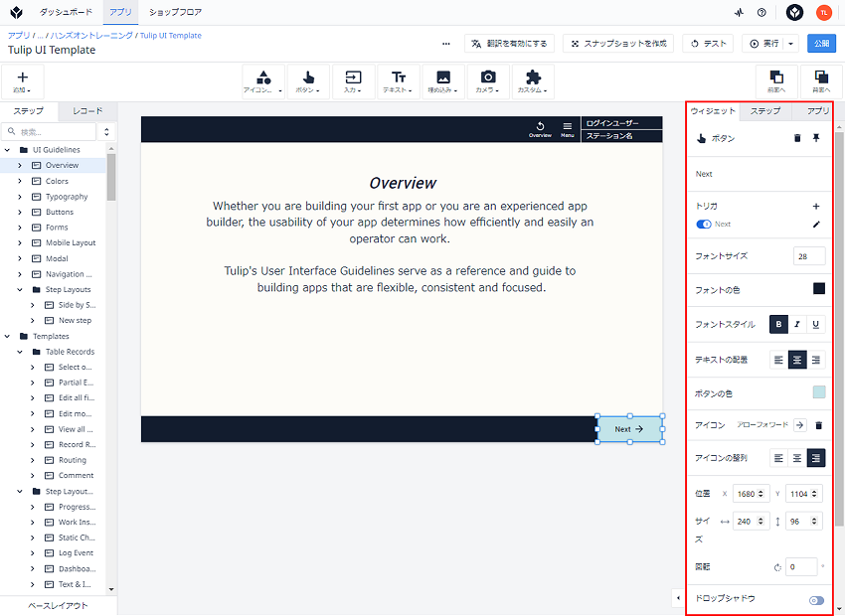Open the button color swatch
Viewport: 845px width, 616px height.
click(818, 392)
